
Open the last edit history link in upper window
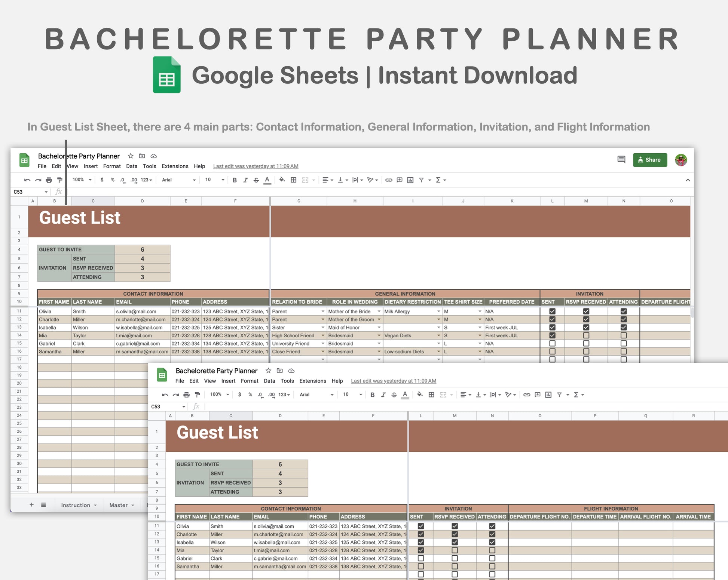click(x=256, y=166)
